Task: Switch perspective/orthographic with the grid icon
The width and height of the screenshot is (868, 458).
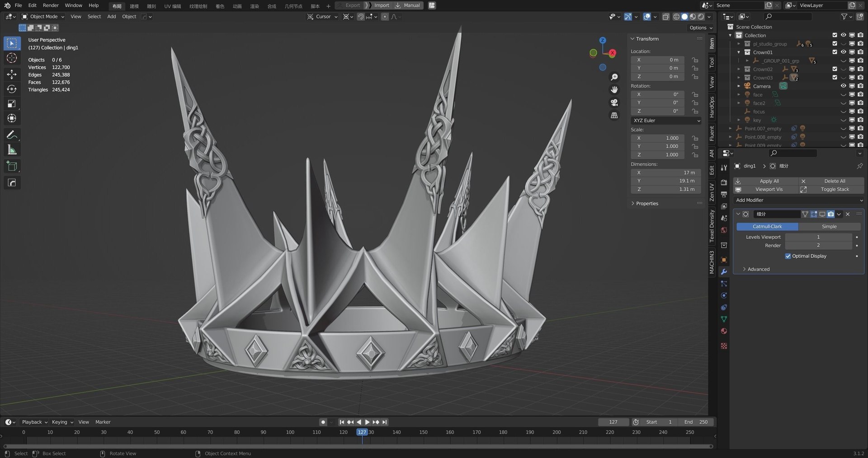Action: tap(614, 115)
